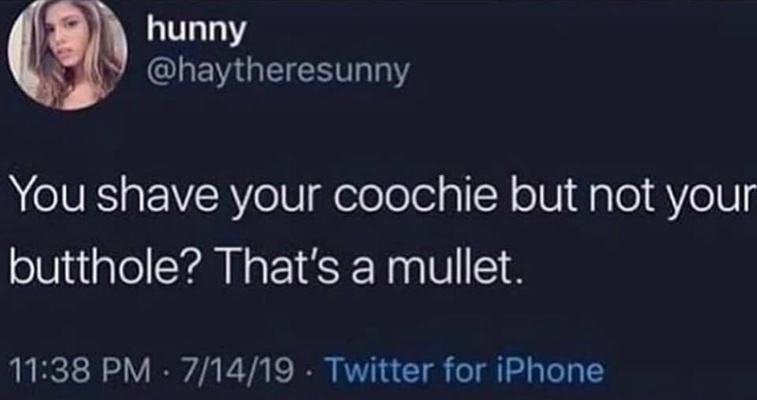Screen dimensions: 757x400
Task: Click the PM text in the timestamp
Action: (x=127, y=371)
